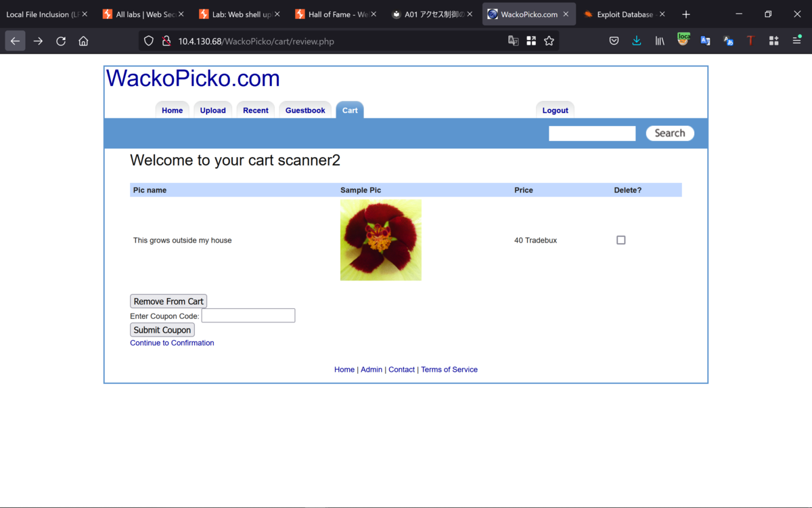Image resolution: width=812 pixels, height=508 pixels.
Task: Switch to the Lab: Web shell upload tab
Action: (235, 14)
